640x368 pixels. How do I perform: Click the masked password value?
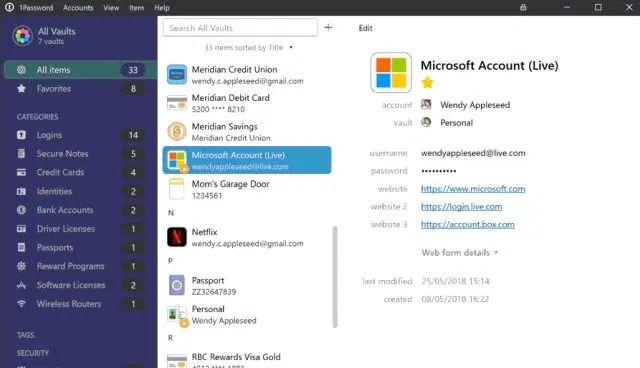pyautogui.click(x=439, y=171)
